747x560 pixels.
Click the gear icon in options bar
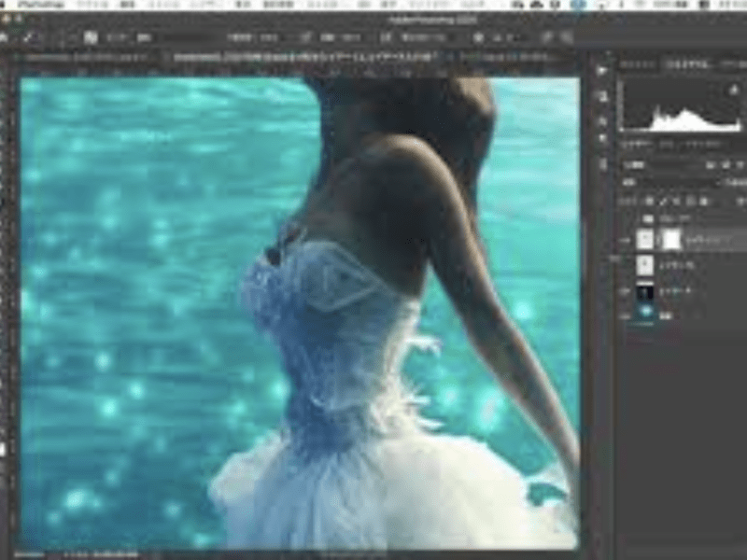pos(478,37)
